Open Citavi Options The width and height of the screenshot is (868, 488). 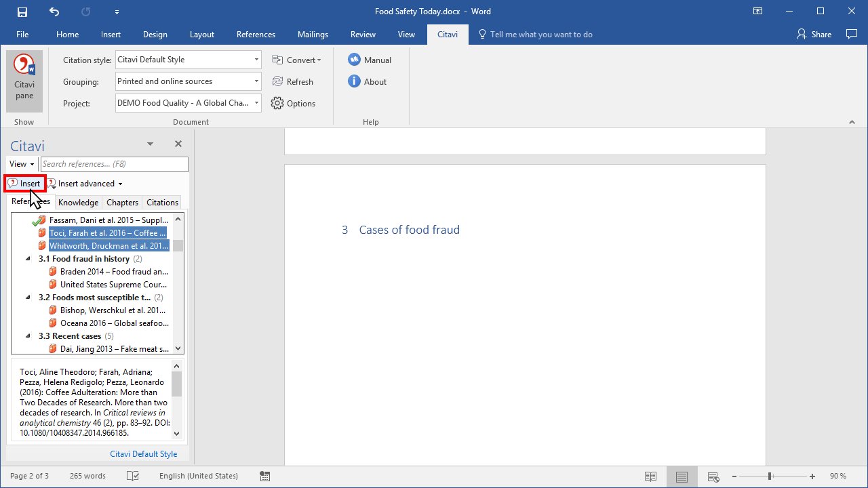[293, 103]
